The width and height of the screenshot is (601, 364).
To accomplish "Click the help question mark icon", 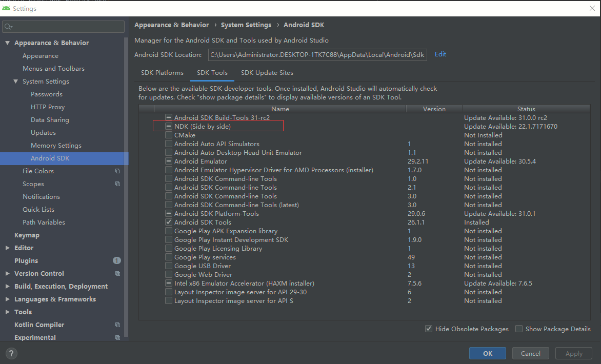I will click(x=11, y=353).
